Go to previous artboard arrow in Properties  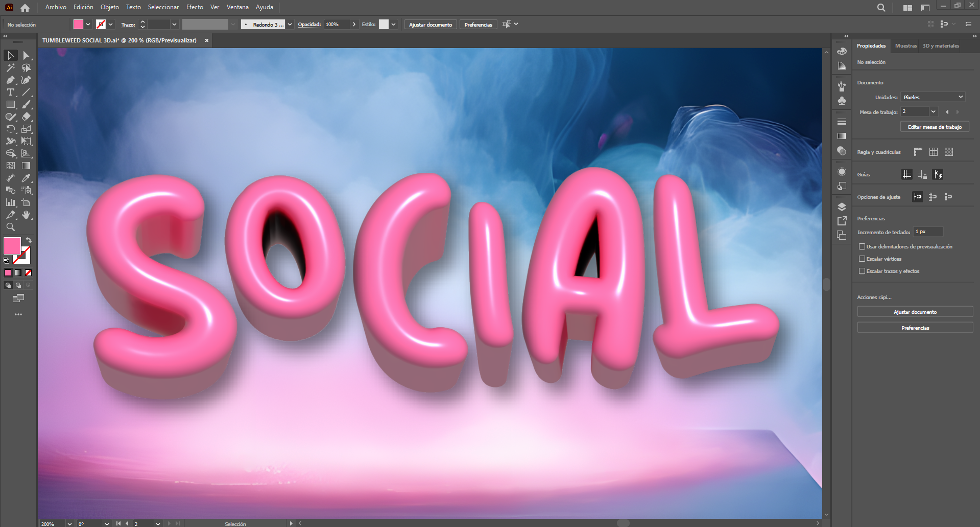pyautogui.click(x=947, y=111)
